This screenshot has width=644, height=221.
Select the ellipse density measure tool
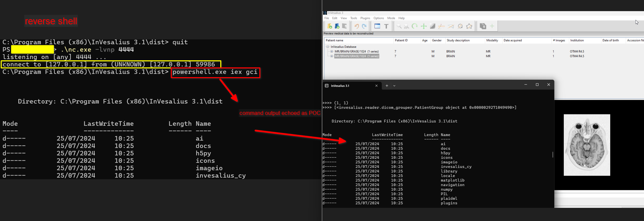460,26
